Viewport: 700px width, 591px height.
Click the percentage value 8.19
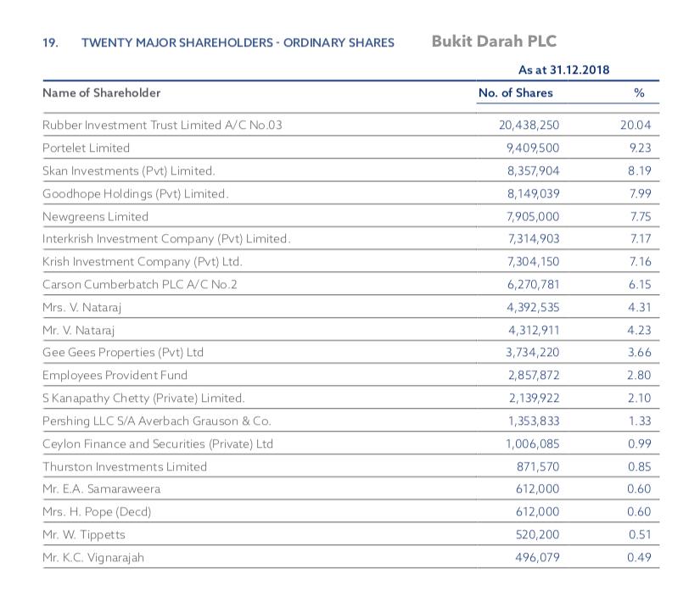(639, 170)
